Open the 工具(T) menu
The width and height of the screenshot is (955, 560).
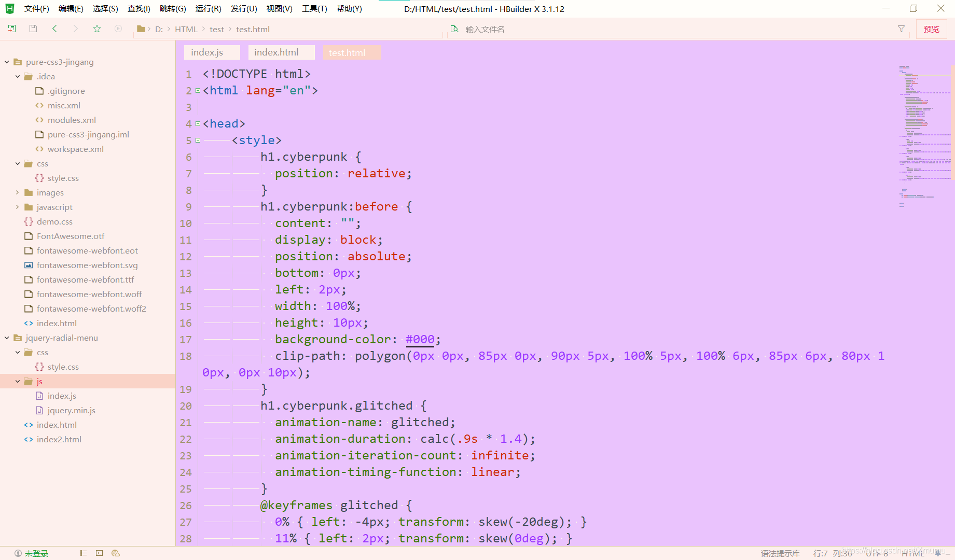click(x=314, y=9)
